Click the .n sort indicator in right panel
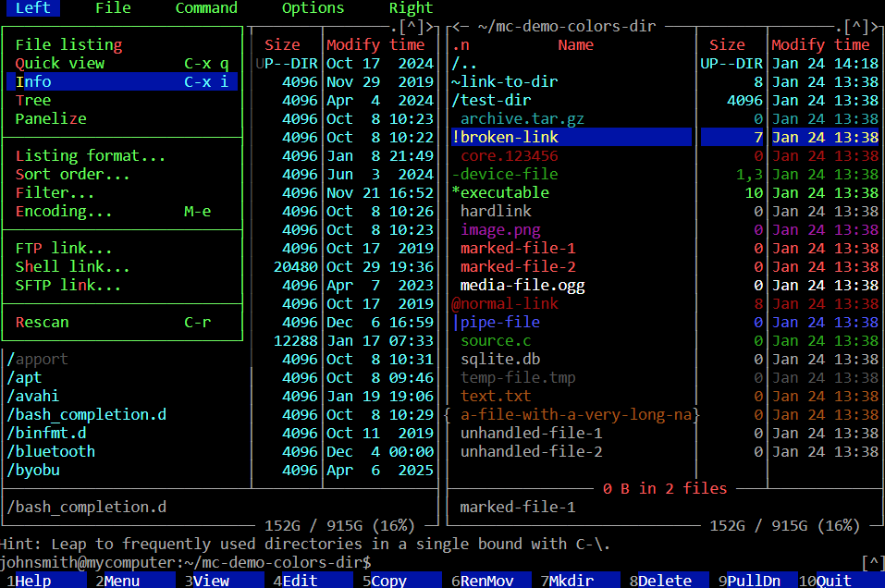885x588 pixels. (461, 44)
